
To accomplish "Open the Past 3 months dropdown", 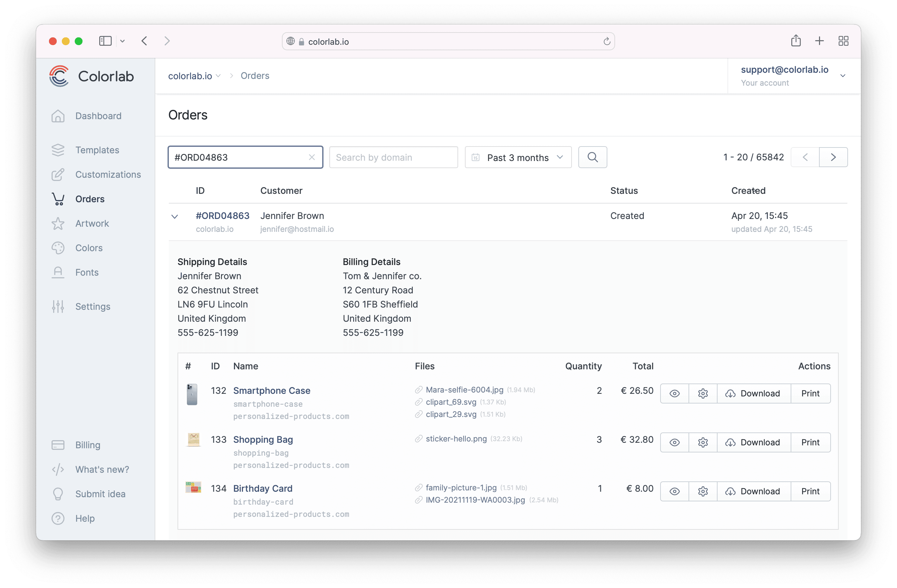I will 518,157.
